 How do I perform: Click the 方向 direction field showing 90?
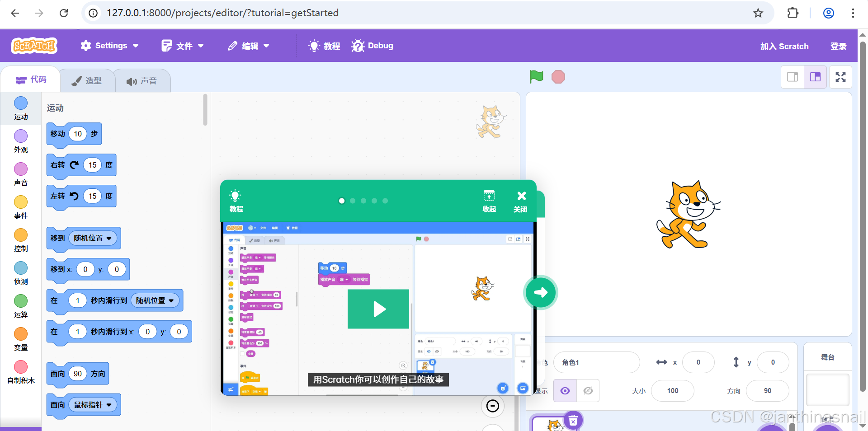pyautogui.click(x=768, y=391)
